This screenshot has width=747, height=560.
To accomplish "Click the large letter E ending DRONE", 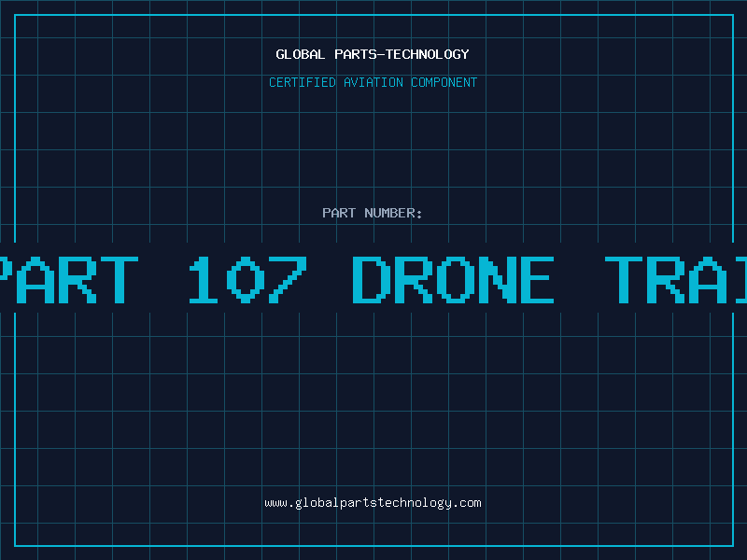I will point(538,279).
